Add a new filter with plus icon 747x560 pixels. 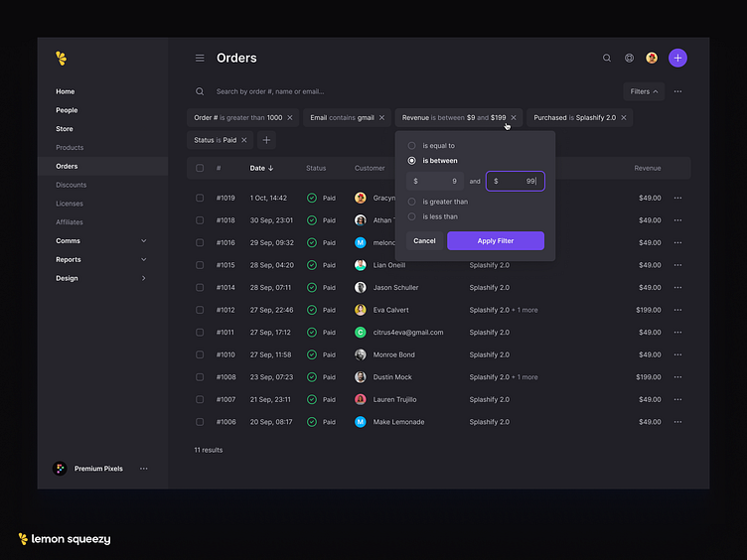tap(266, 141)
